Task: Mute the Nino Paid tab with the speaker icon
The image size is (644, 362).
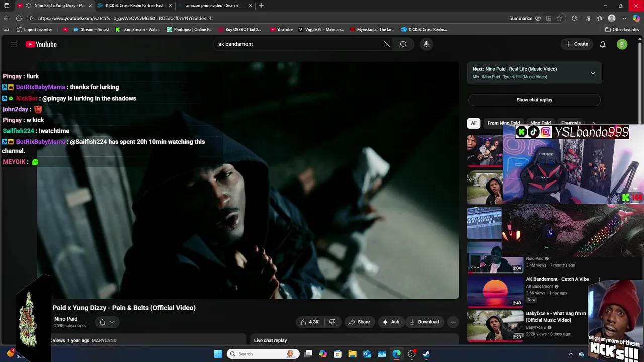Action: click(28, 6)
